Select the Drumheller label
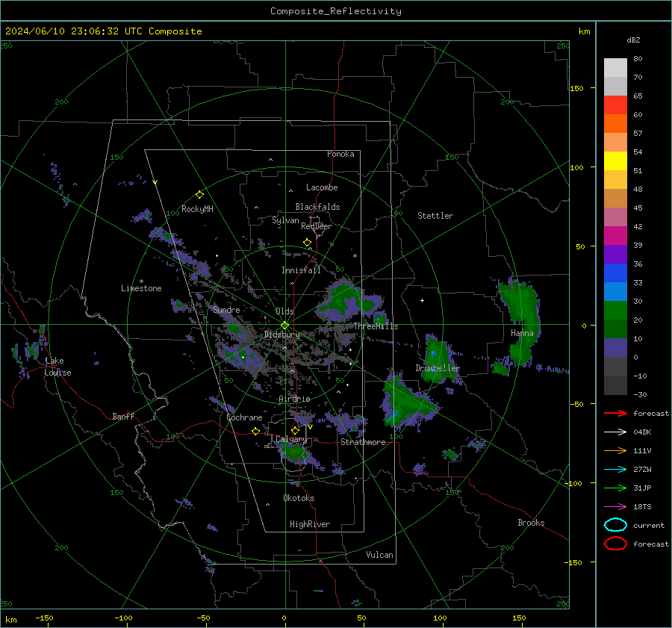 [x=438, y=368]
